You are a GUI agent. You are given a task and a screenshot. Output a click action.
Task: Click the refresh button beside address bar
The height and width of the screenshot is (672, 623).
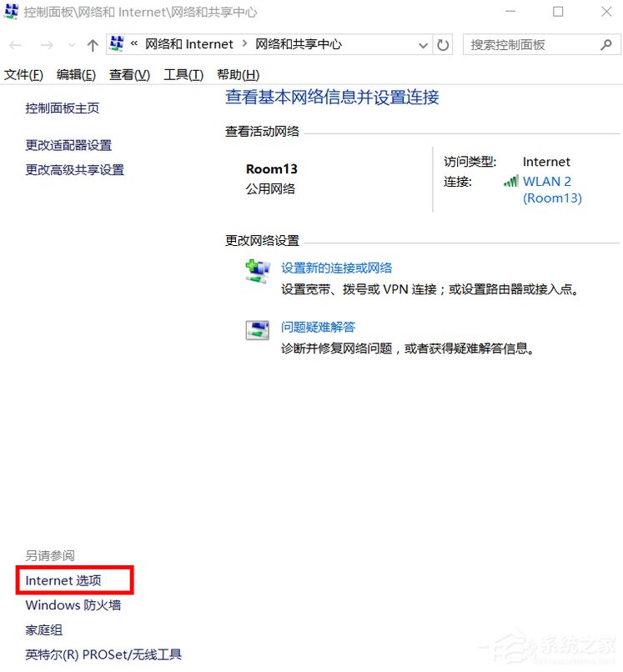click(x=444, y=45)
